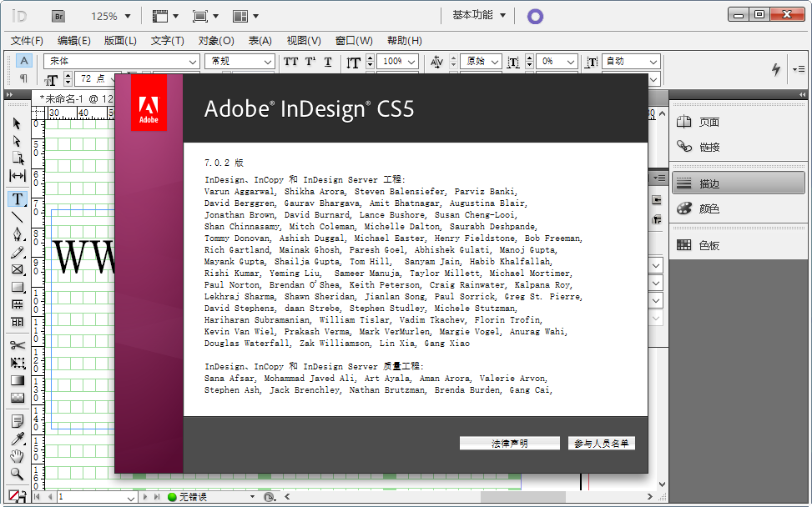Open the 帮助(H) menu
This screenshot has height=507, width=812.
[405, 40]
